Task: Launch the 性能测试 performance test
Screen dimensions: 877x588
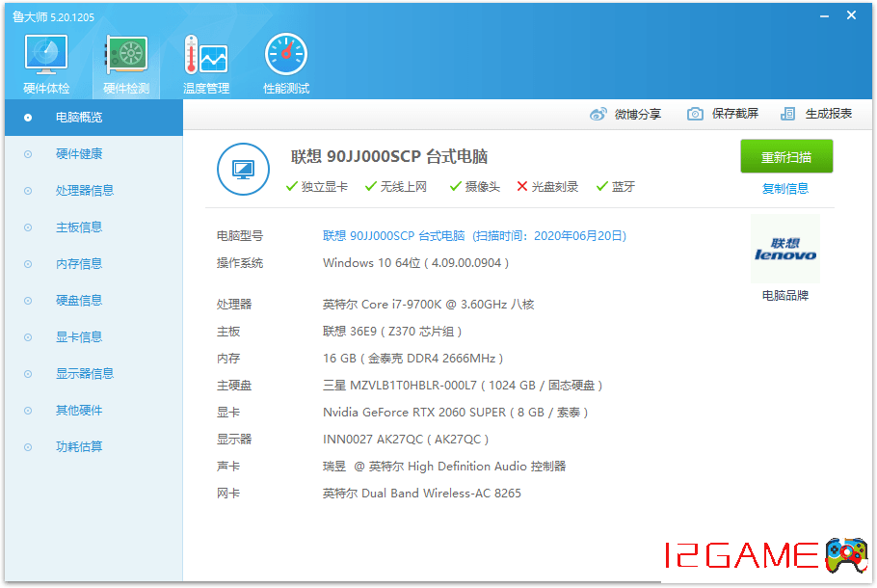Action: pos(286,65)
